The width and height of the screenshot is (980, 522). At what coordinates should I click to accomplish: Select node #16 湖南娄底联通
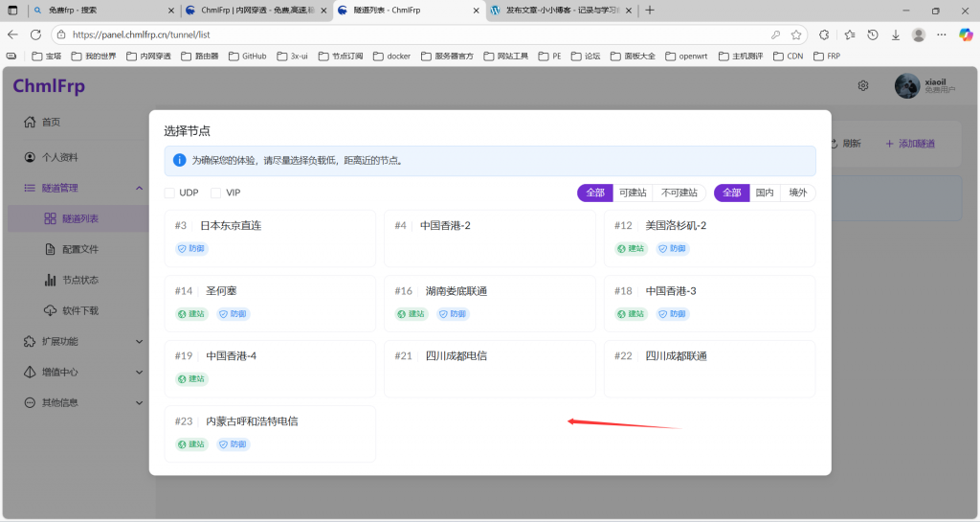pyautogui.click(x=489, y=302)
